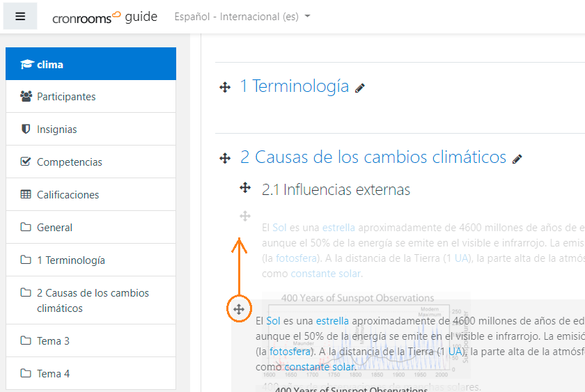Click the move handle beside 2 Causas heading

click(225, 158)
